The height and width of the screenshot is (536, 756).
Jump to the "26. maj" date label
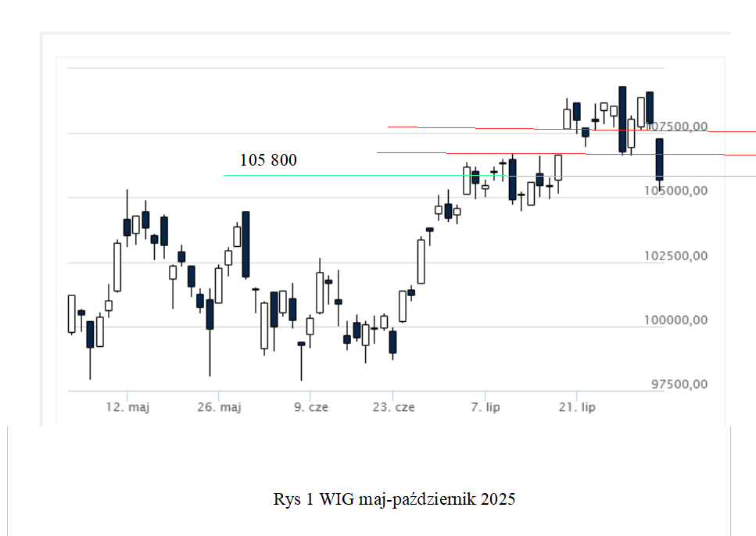[219, 407]
